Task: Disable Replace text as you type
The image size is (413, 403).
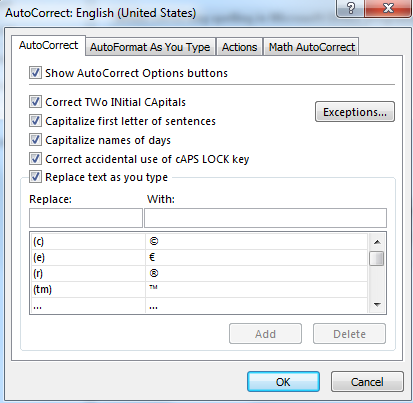Action: pyautogui.click(x=35, y=177)
